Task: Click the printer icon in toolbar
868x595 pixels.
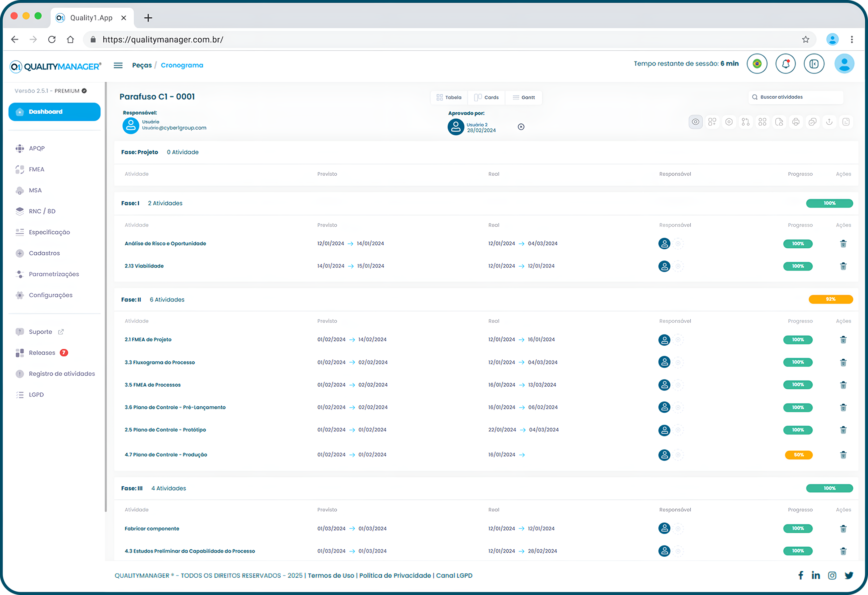Action: [x=796, y=122]
